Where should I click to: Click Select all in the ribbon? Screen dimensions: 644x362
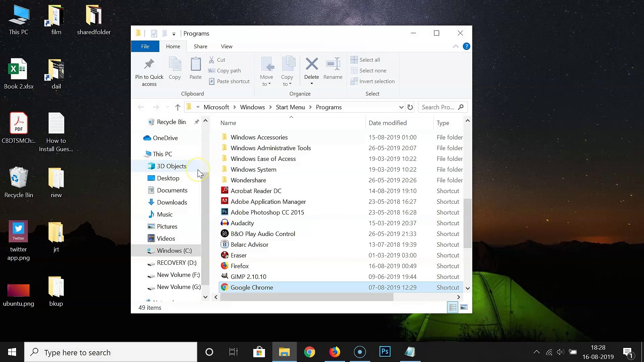pyautogui.click(x=365, y=60)
